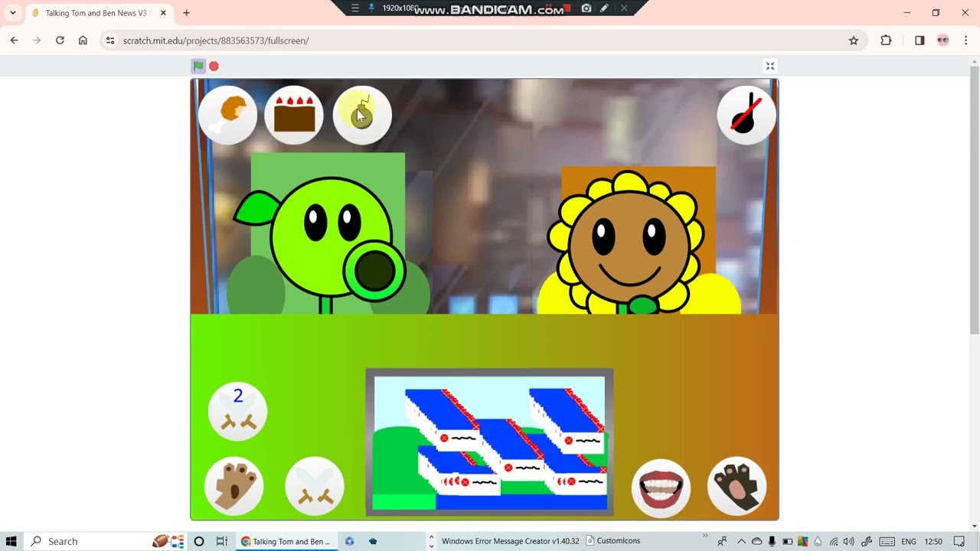Viewport: 980px width, 551px height.
Task: Bookmark this page with star icon
Action: coord(854,41)
